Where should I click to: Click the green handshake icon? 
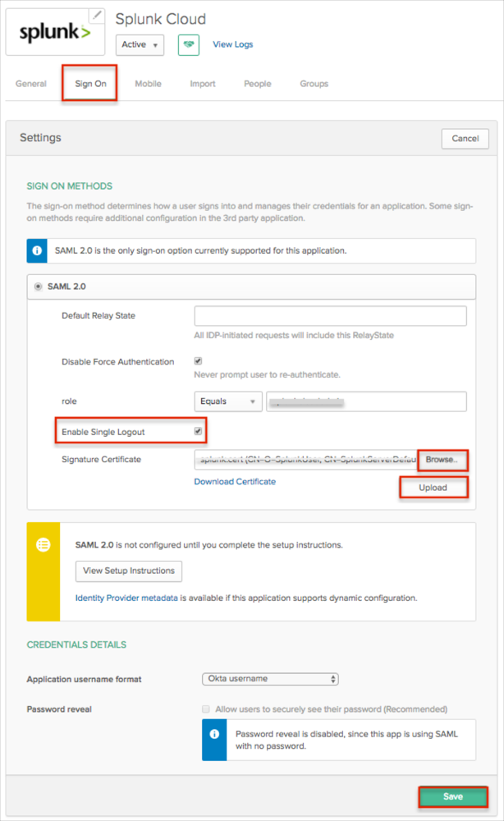[189, 44]
